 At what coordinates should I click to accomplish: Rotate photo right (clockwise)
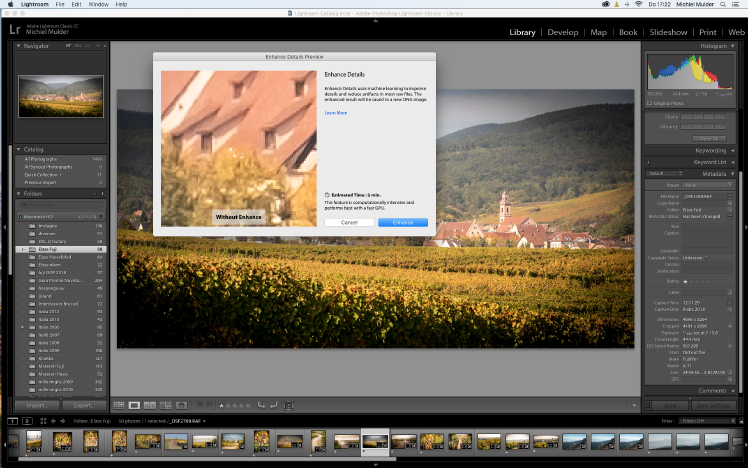(x=273, y=406)
